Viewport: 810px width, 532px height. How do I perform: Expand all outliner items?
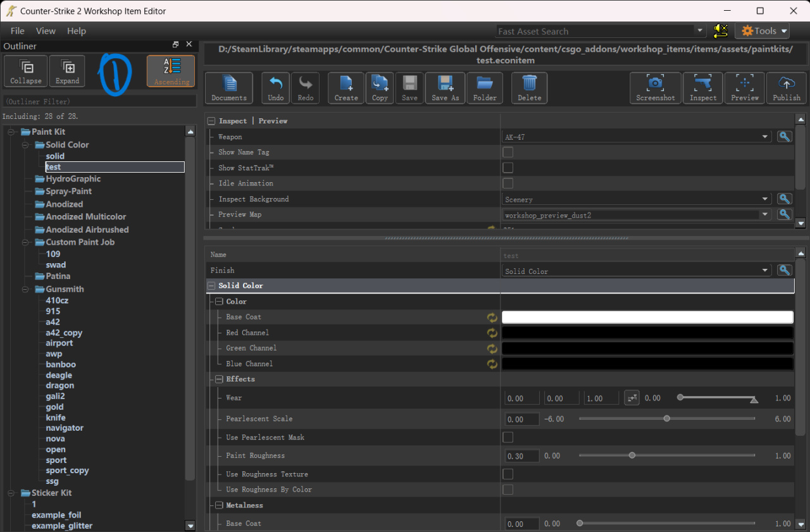tap(67, 71)
